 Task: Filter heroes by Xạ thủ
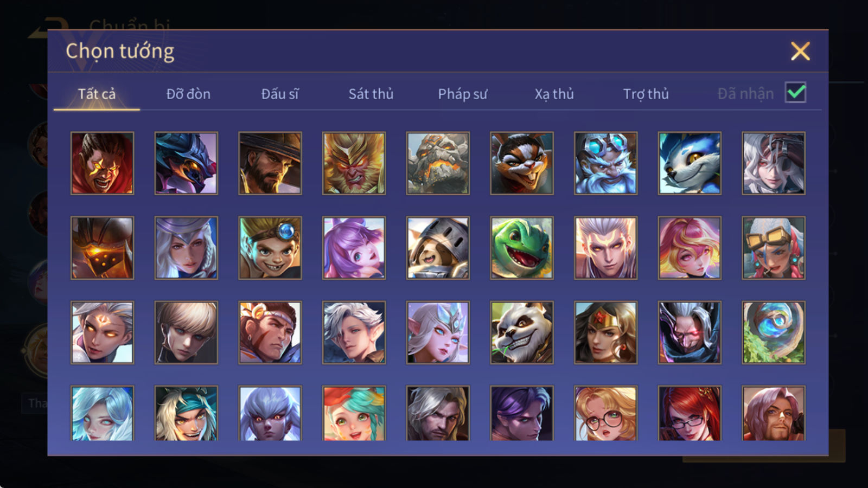coord(554,94)
